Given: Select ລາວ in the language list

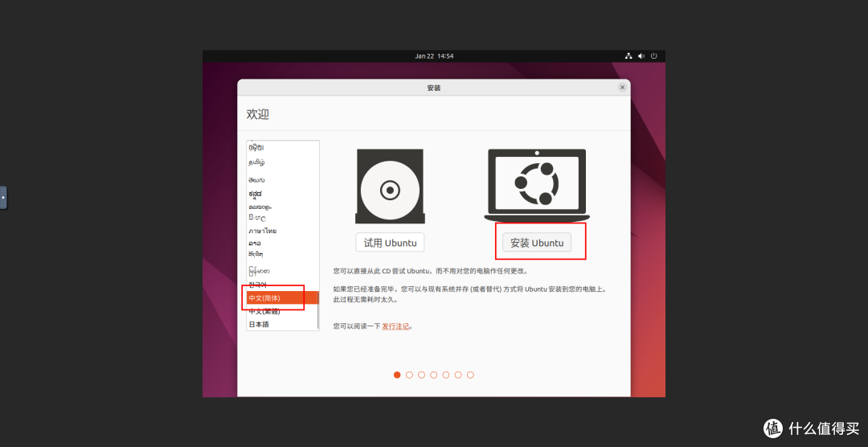Looking at the screenshot, I should [282, 243].
